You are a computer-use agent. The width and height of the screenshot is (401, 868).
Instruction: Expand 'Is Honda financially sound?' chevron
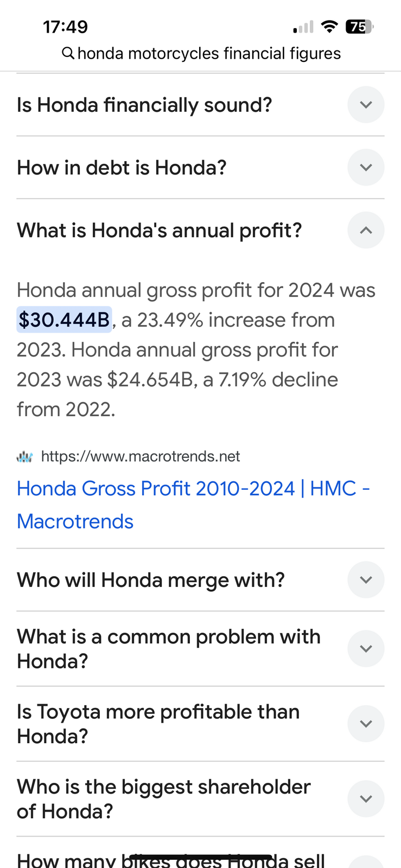pos(366,105)
